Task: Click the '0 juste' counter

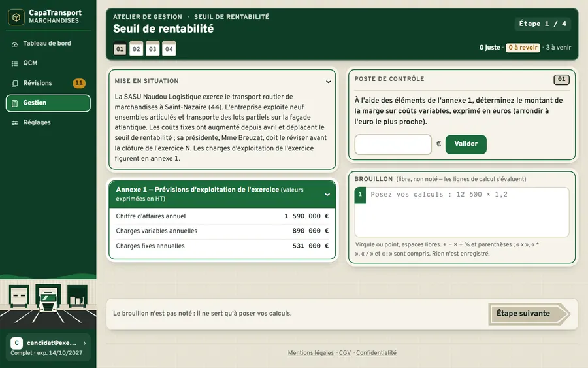Action: point(489,48)
